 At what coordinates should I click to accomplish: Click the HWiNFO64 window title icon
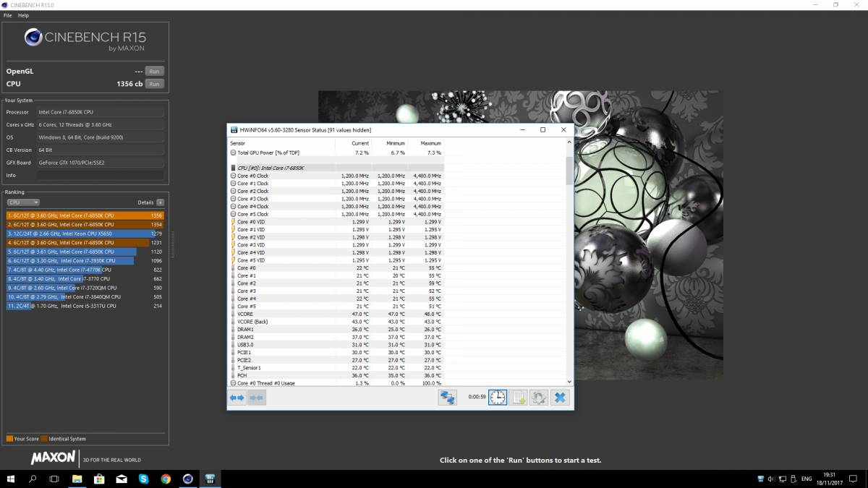pos(234,130)
